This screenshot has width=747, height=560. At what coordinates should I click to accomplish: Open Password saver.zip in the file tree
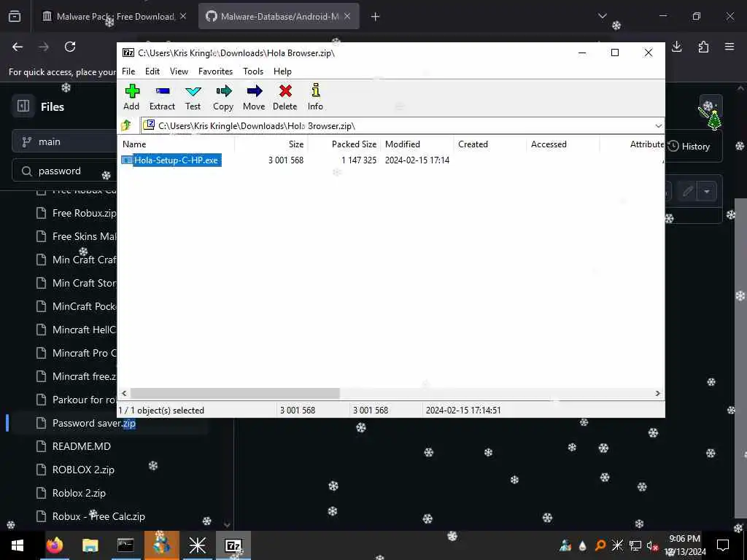click(94, 423)
